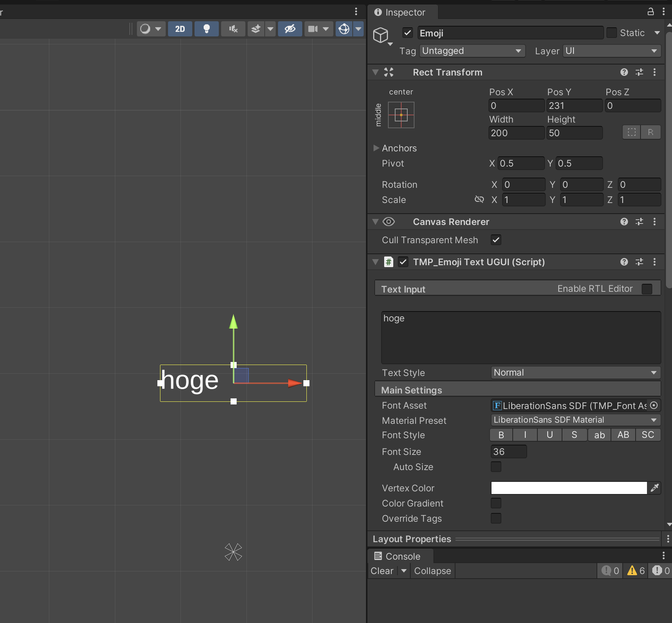
Task: Open the Text Style dropdown
Action: pos(575,372)
